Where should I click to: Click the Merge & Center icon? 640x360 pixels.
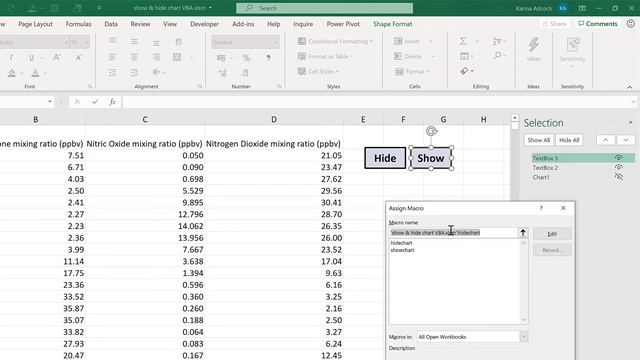pyautogui.click(x=177, y=57)
